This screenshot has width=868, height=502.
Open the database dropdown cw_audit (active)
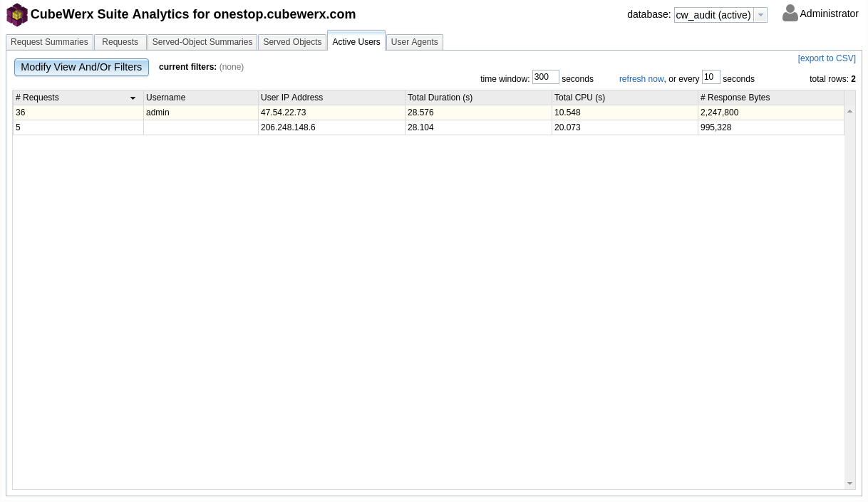point(720,15)
